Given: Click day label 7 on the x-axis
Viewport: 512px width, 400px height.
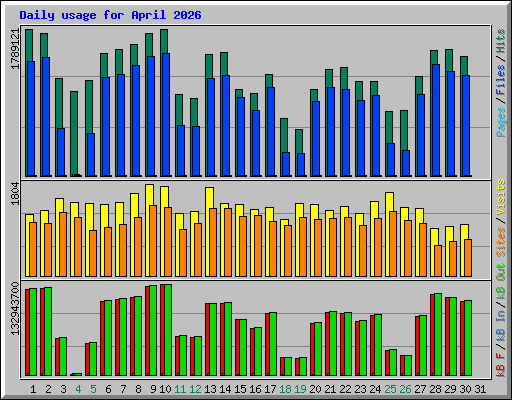Looking at the screenshot, I should (123, 389).
